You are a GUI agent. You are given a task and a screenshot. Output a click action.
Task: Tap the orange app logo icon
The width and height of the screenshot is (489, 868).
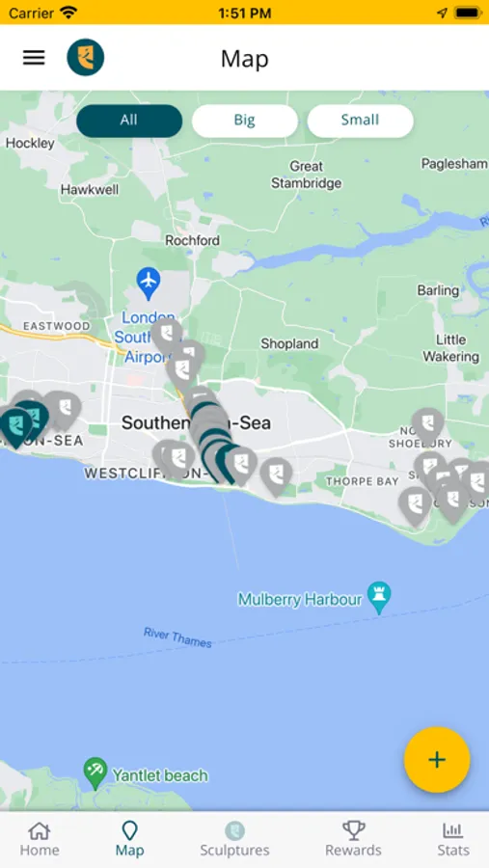point(85,58)
